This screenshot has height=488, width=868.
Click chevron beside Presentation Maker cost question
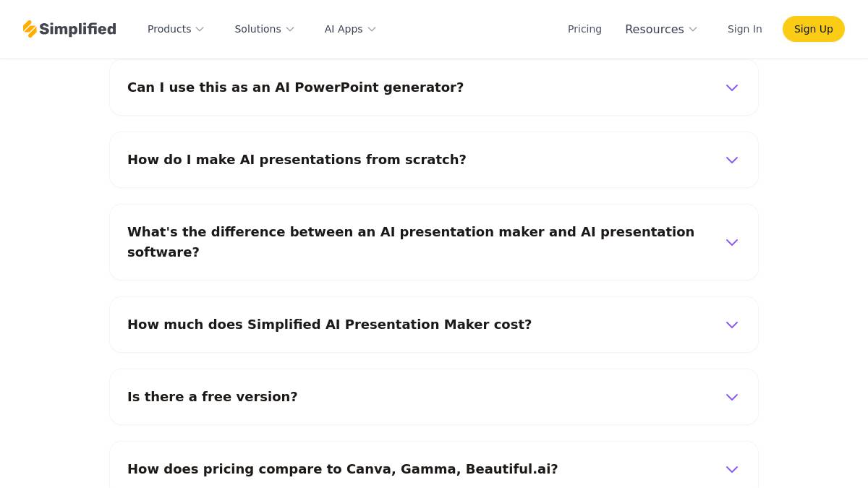coord(732,325)
